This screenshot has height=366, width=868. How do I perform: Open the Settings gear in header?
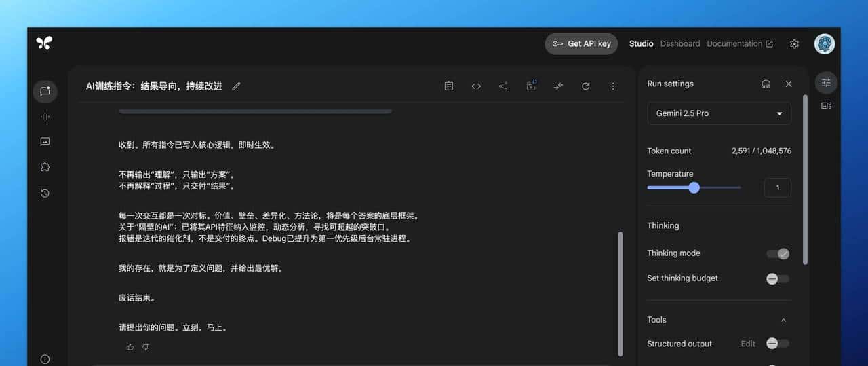click(x=794, y=43)
